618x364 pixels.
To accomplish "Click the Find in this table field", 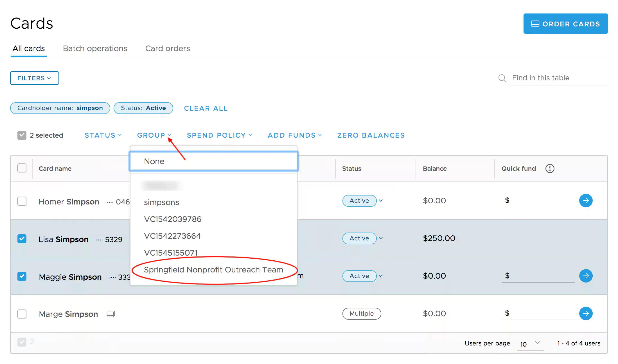I will point(558,78).
